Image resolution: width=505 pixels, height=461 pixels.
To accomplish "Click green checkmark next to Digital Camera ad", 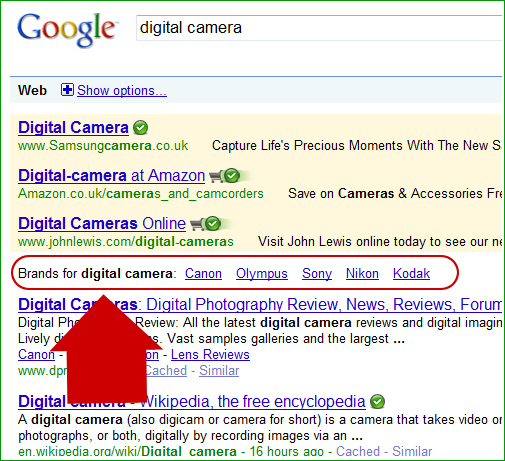I will [x=141, y=128].
